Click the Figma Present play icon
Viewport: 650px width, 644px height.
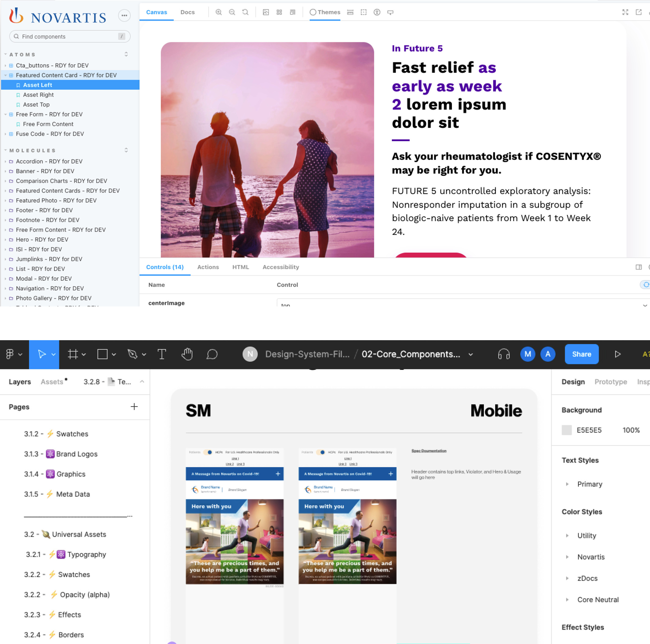[x=617, y=354]
